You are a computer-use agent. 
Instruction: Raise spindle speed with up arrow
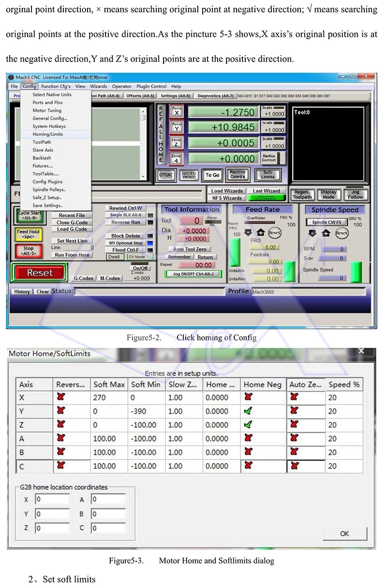326,232
